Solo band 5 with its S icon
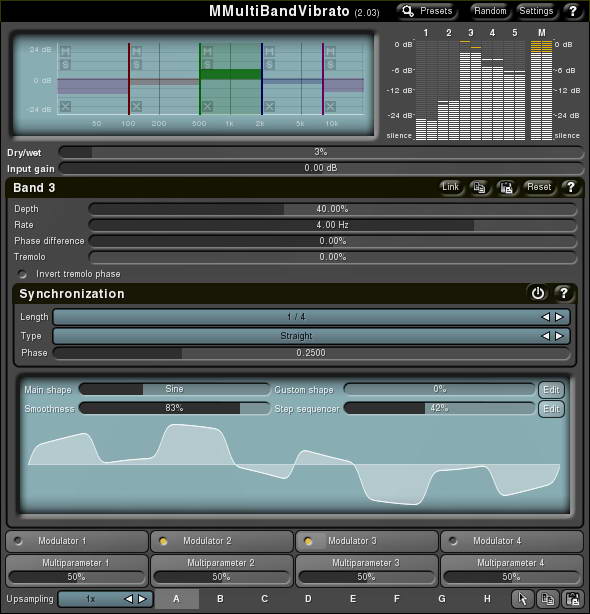Viewport: 590px width, 614px height. (330, 64)
